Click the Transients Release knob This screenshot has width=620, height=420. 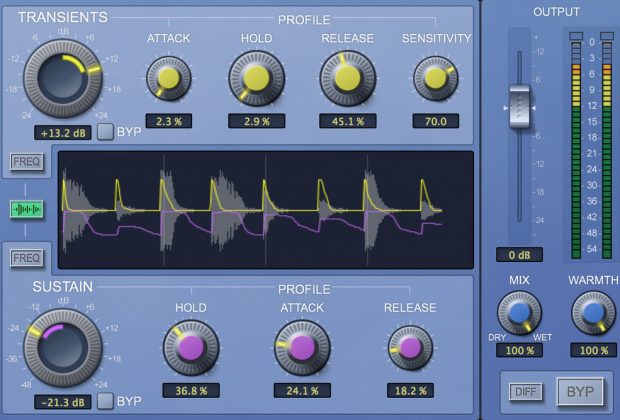click(348, 78)
